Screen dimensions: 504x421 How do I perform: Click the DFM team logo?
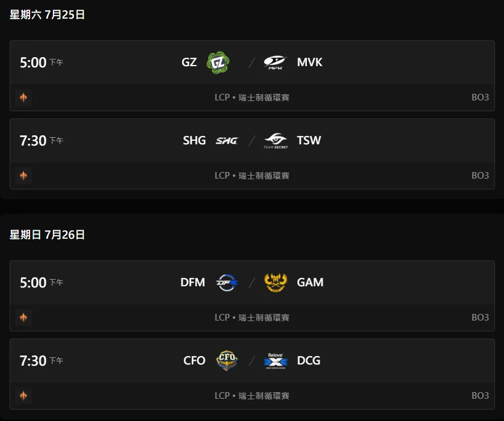click(x=227, y=283)
